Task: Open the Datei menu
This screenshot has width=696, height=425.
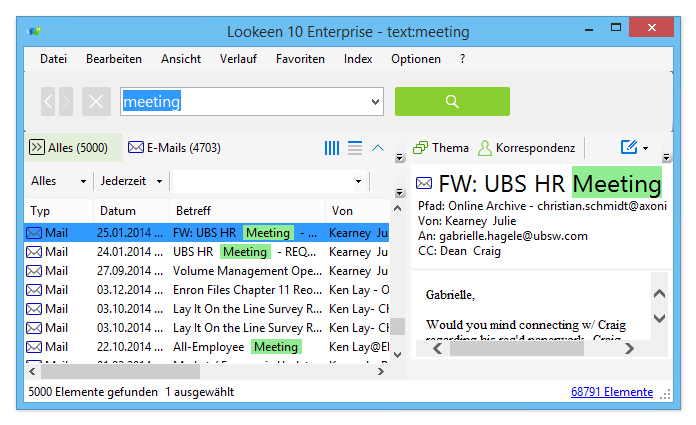Action: 53,59
